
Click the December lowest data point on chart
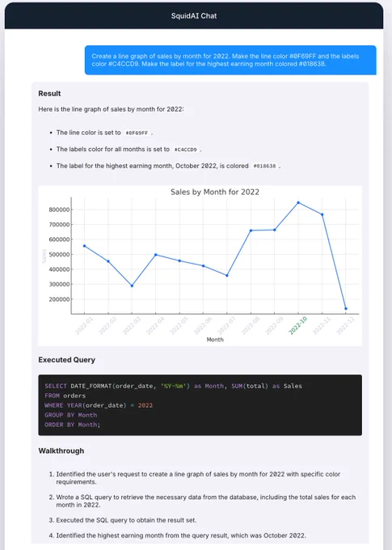346,309
